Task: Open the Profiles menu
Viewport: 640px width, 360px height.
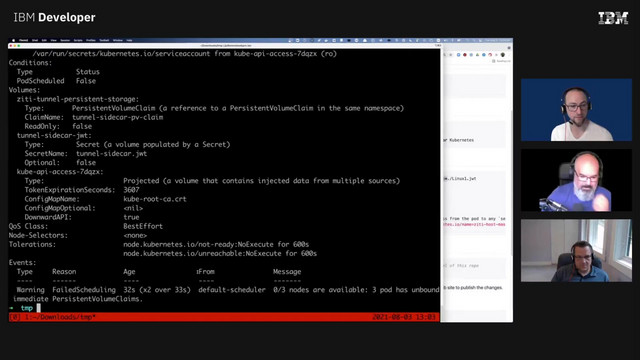Action: (x=91, y=40)
